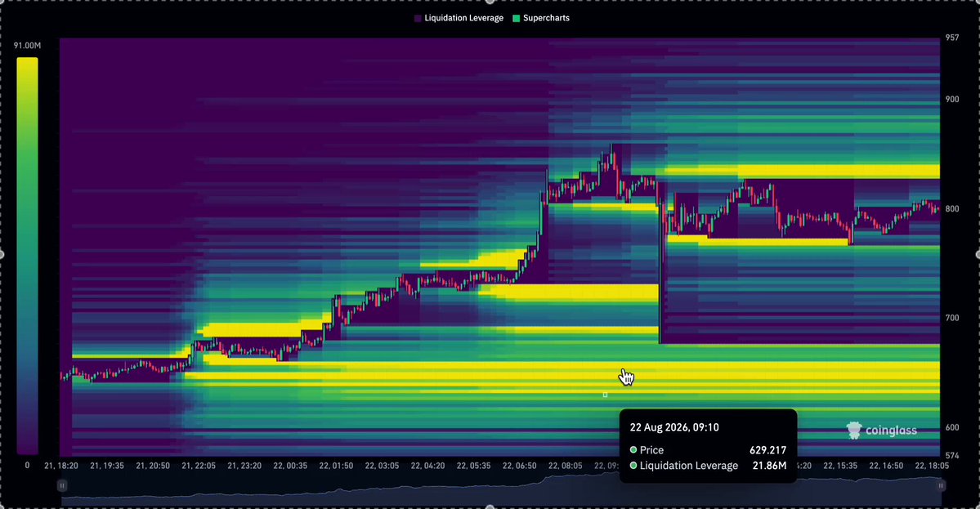Click the '21, 18:20' time axis label
Image resolution: width=980 pixels, height=509 pixels.
(61, 466)
